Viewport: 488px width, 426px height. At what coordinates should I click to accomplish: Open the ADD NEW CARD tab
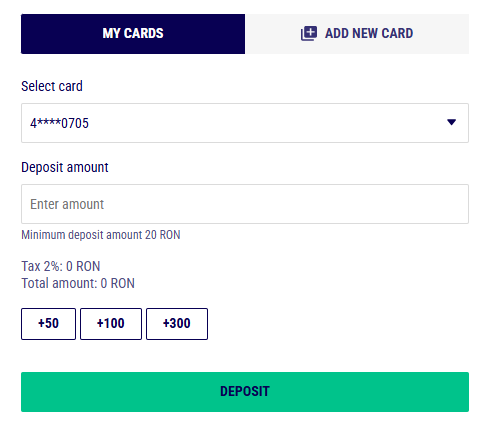coord(357,34)
